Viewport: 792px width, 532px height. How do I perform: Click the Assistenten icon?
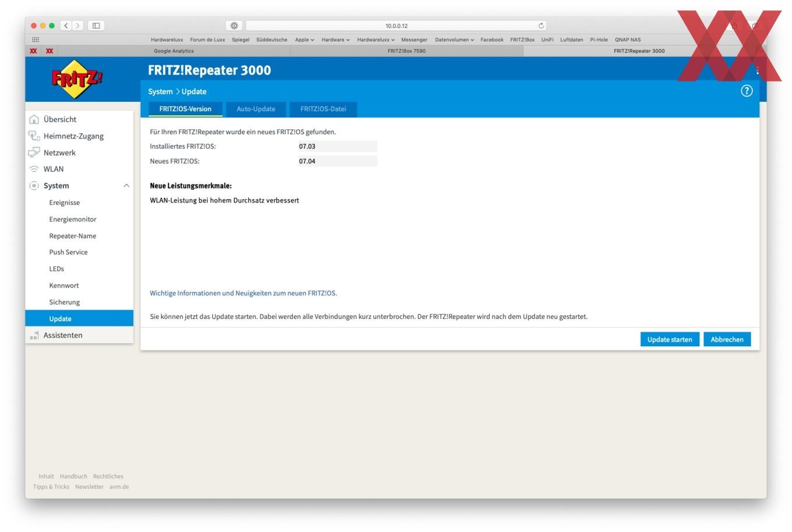pyautogui.click(x=34, y=335)
